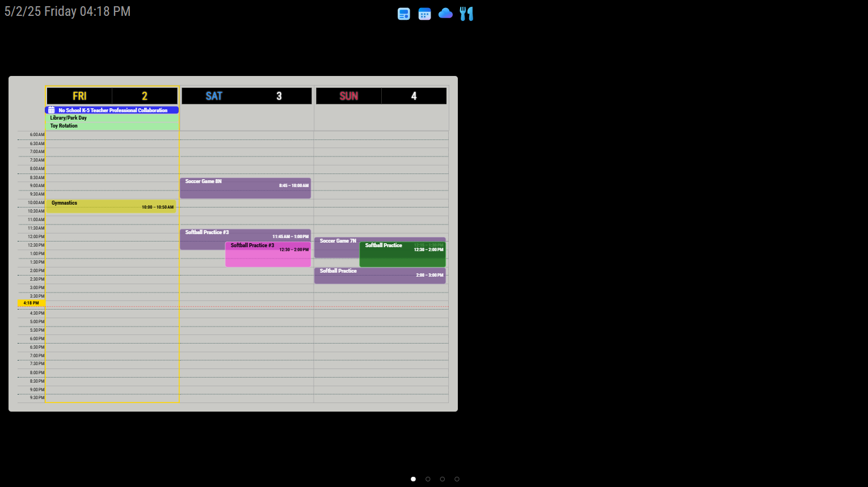The width and height of the screenshot is (868, 487).
Task: Select the SAT day header
Action: point(214,96)
